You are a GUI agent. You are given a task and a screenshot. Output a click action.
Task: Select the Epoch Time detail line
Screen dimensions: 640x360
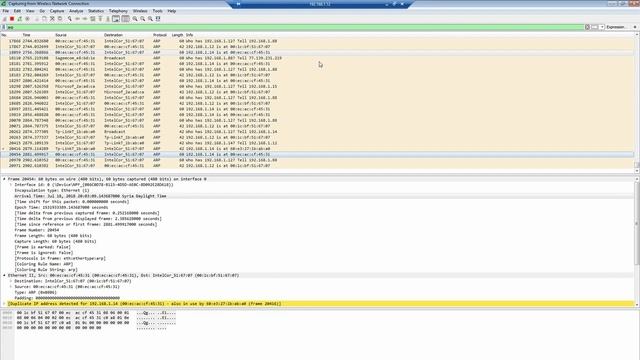point(61,207)
